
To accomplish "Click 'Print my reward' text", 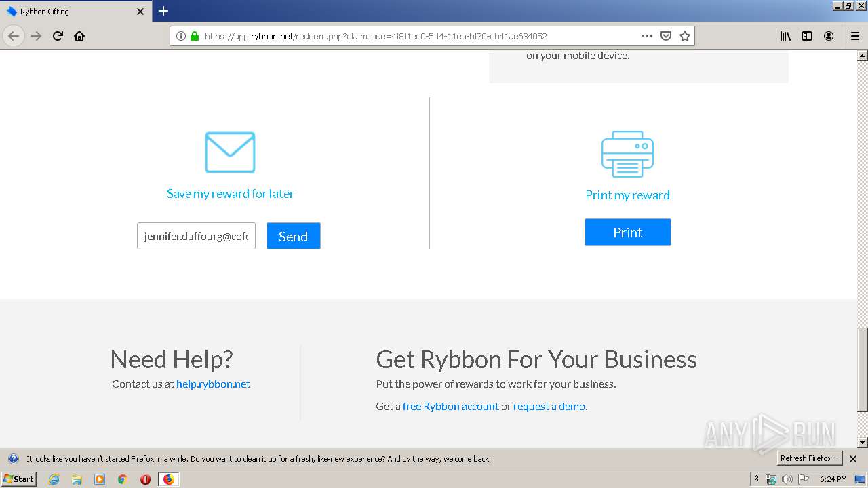I will [627, 195].
